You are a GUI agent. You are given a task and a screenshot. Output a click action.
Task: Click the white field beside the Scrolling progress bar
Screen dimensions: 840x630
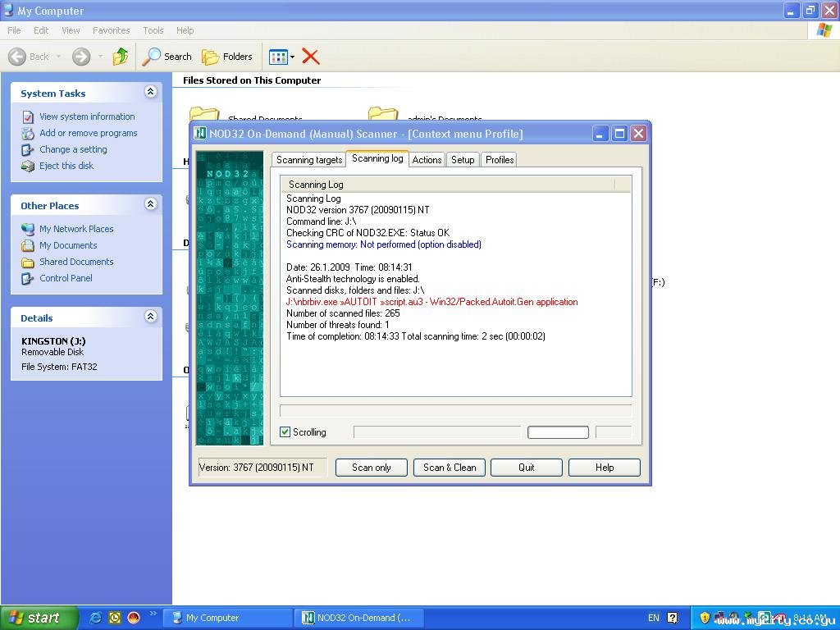tap(558, 431)
